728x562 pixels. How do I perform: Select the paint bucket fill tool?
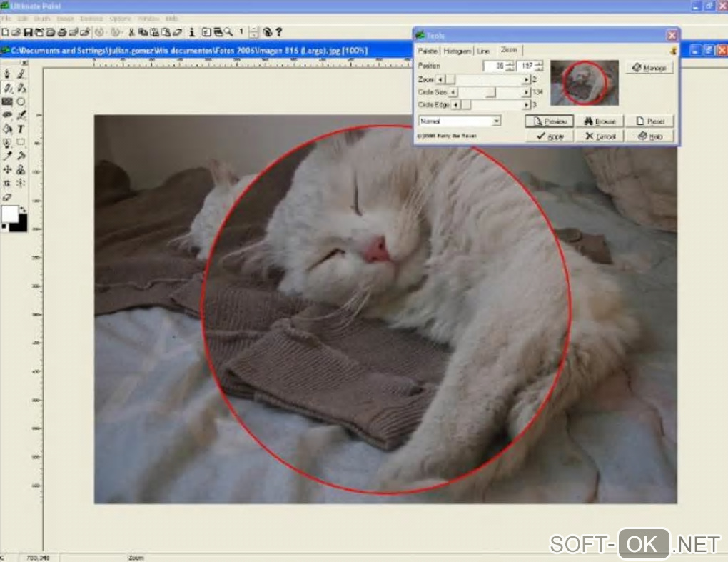(7, 129)
